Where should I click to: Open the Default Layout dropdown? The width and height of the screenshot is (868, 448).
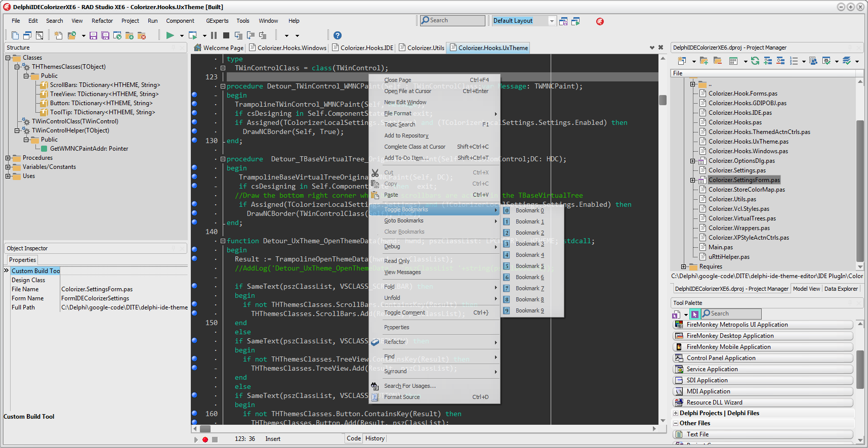552,21
